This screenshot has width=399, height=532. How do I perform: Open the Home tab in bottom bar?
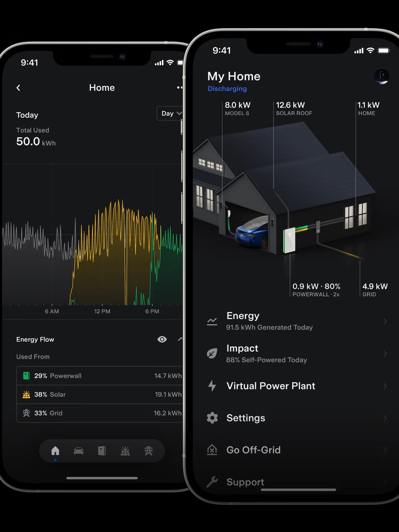[55, 451]
